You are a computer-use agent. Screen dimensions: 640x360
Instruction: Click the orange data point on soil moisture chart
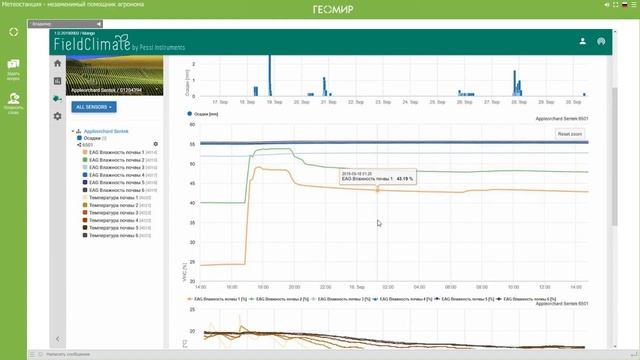coord(378,190)
